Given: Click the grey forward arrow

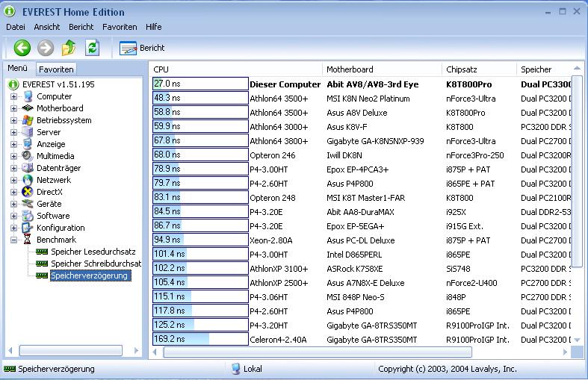Looking at the screenshot, I should click(46, 48).
